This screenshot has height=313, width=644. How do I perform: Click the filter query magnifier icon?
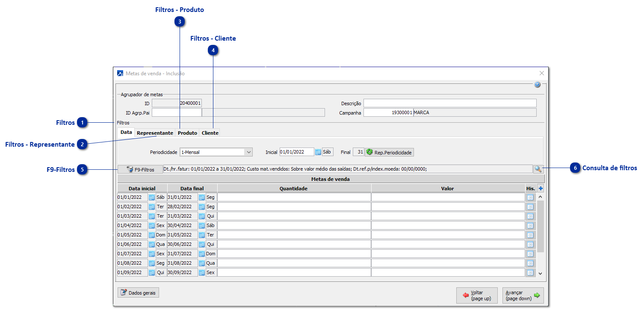click(x=538, y=169)
